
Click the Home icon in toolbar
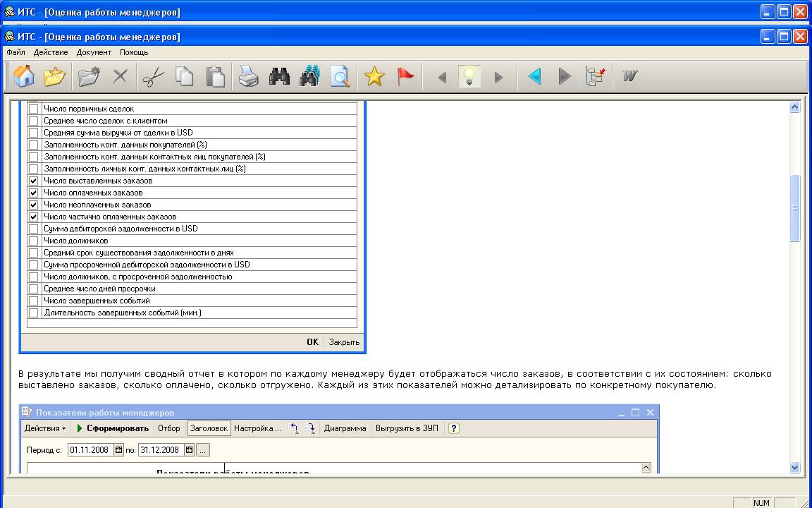(x=24, y=76)
